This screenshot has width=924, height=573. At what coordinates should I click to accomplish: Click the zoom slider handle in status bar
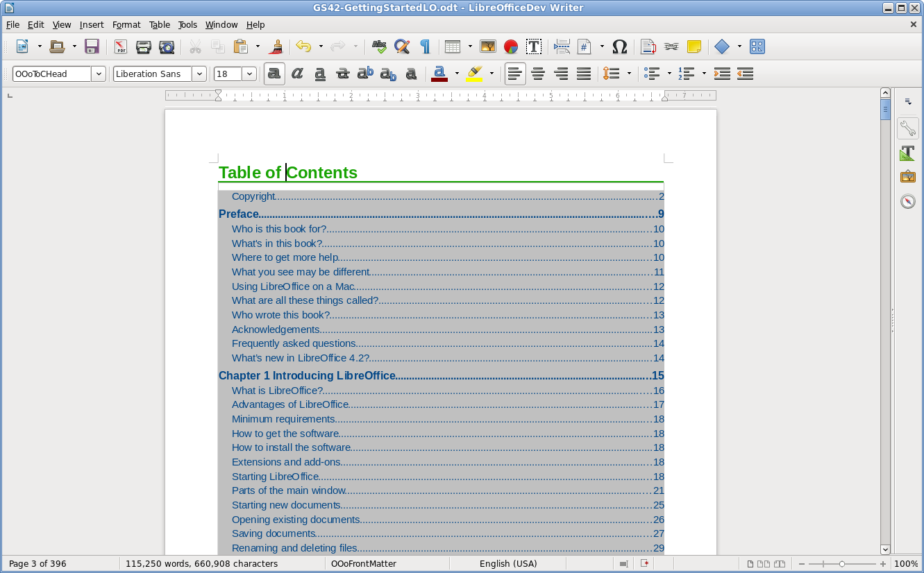tap(842, 564)
